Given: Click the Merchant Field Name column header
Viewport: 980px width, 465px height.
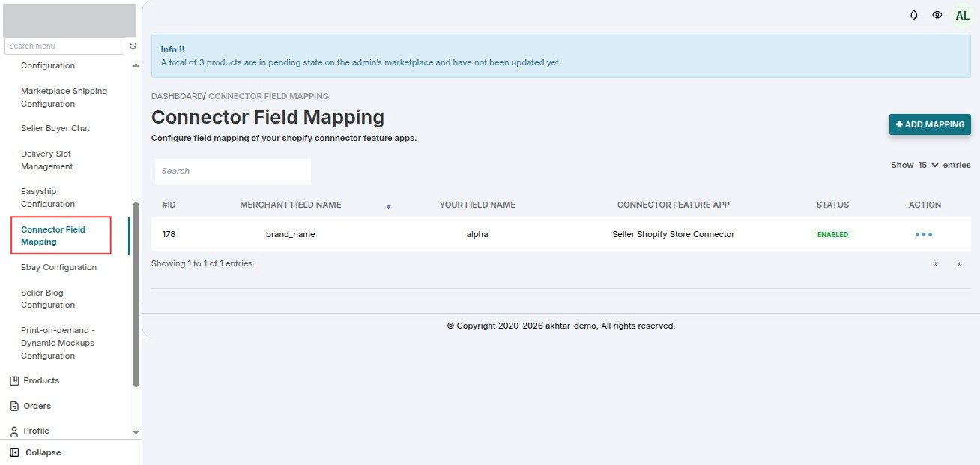Looking at the screenshot, I should [291, 205].
